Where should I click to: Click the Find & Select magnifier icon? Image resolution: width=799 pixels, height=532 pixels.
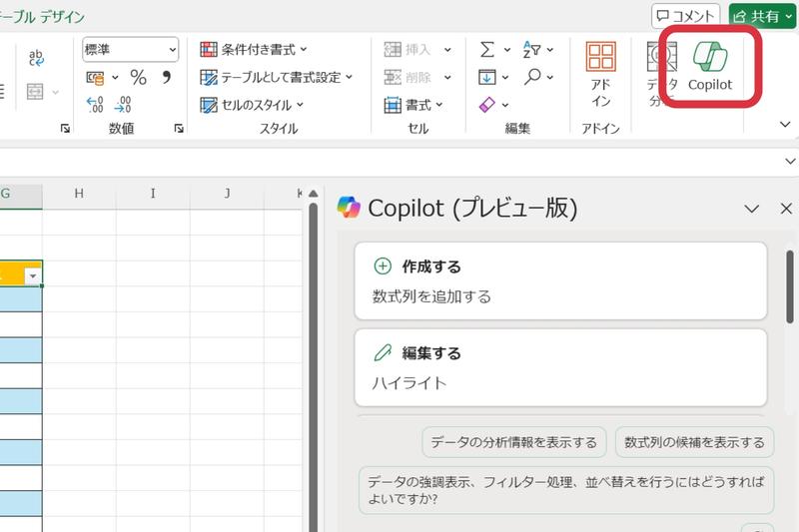pyautogui.click(x=532, y=77)
